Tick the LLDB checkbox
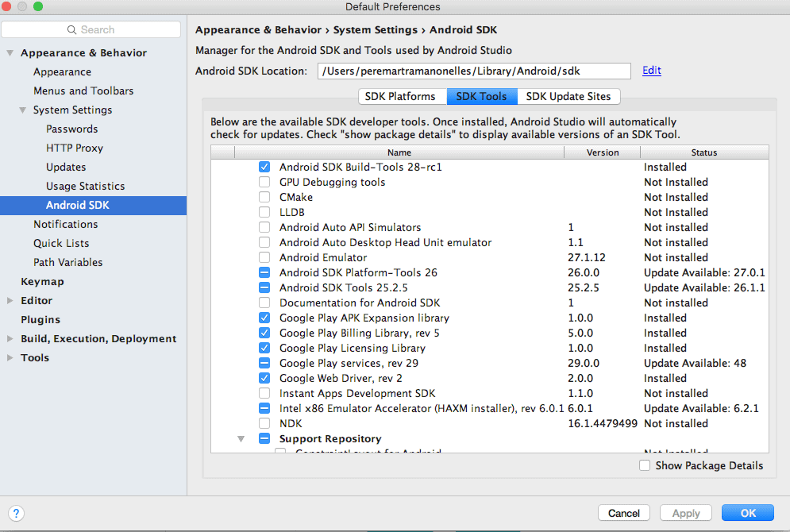 click(x=264, y=212)
